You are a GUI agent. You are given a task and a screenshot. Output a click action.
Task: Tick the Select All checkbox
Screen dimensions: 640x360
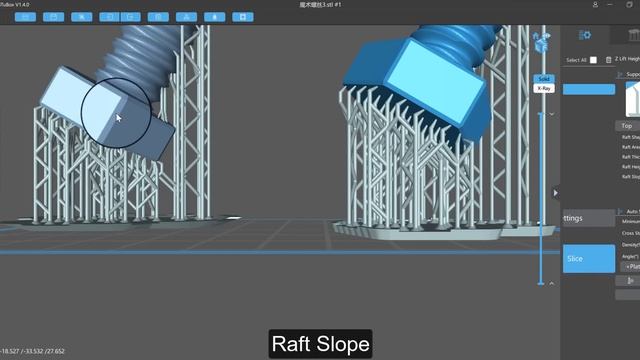[x=593, y=60]
